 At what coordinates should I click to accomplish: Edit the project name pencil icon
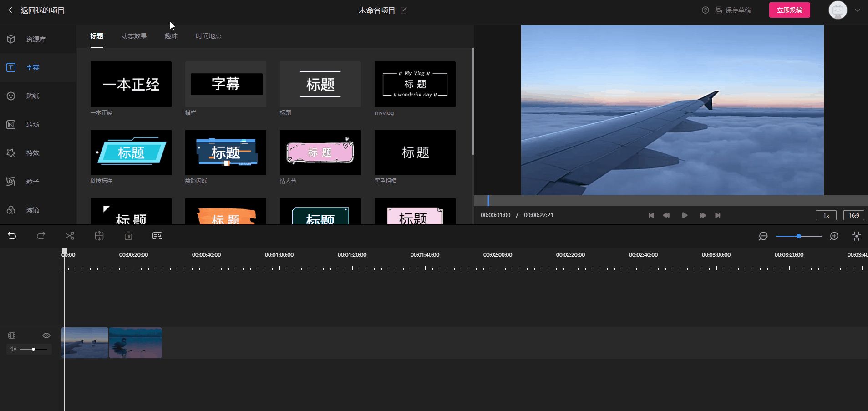click(x=404, y=10)
